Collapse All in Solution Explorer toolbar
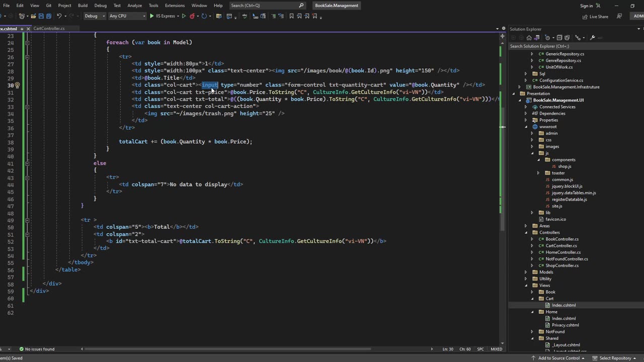This screenshot has width=644, height=362. click(559, 38)
